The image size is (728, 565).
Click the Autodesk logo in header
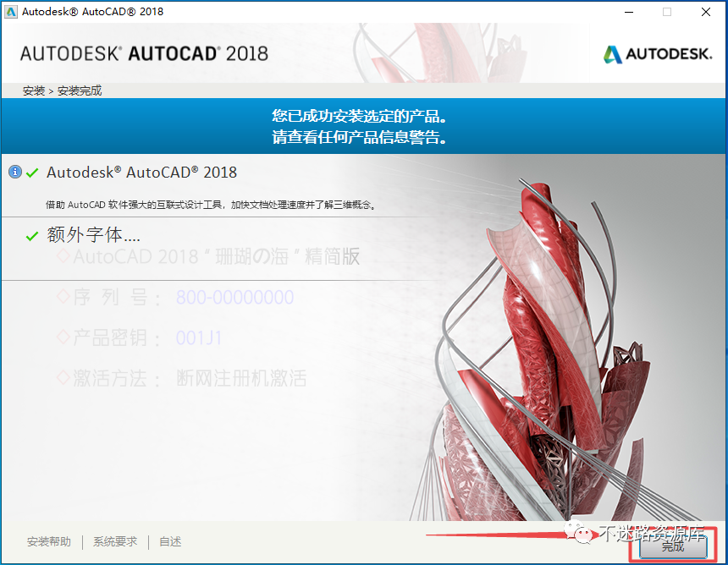click(657, 54)
